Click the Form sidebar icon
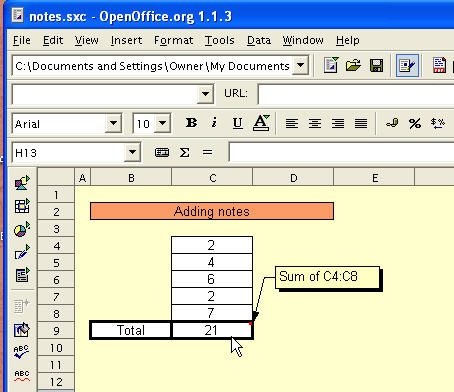Screen dimensions: 454x392 [x=22, y=275]
